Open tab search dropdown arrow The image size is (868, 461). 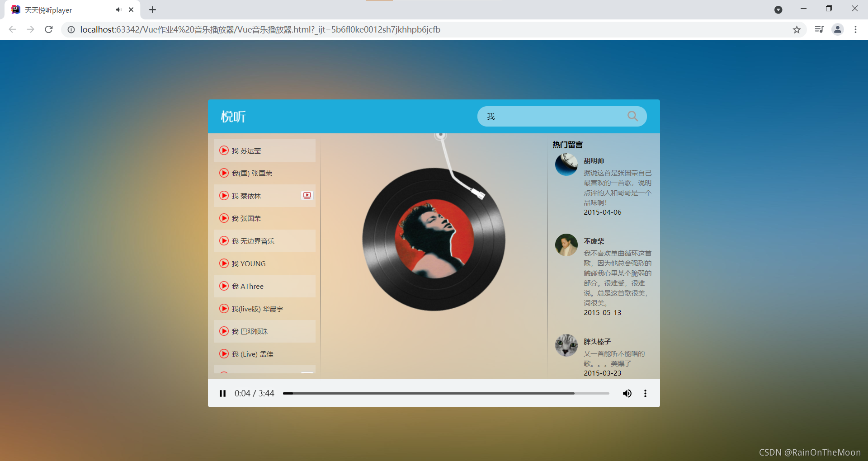[x=778, y=9]
